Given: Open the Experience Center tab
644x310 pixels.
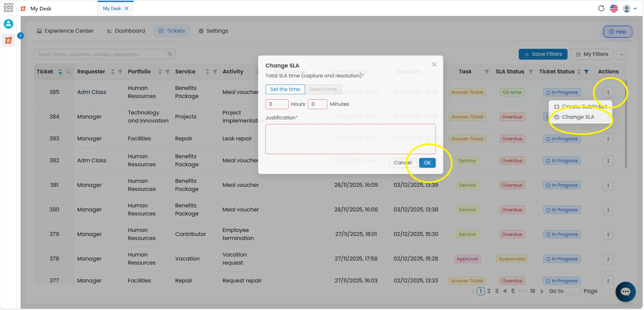Looking at the screenshot, I should tap(65, 31).
